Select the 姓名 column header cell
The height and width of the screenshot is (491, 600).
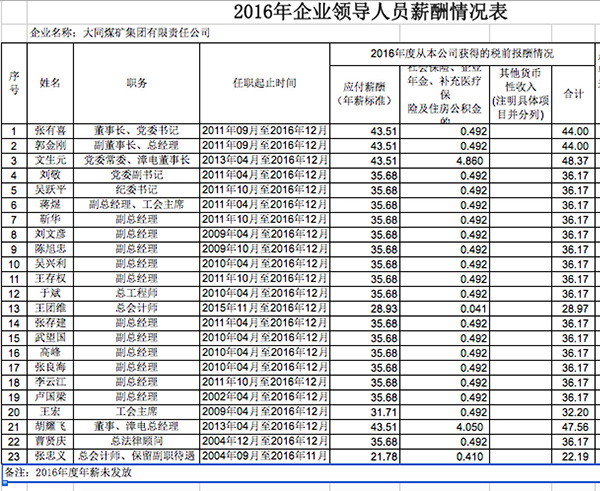(x=50, y=83)
